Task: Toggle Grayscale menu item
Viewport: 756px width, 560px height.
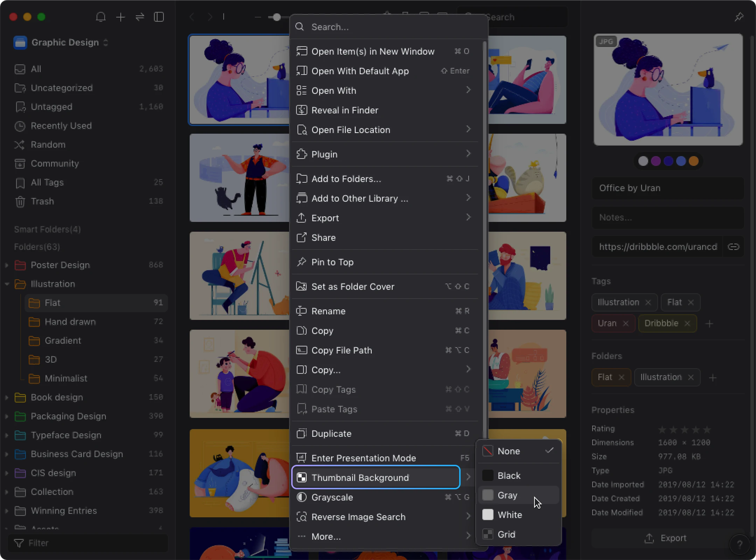Action: click(x=385, y=497)
